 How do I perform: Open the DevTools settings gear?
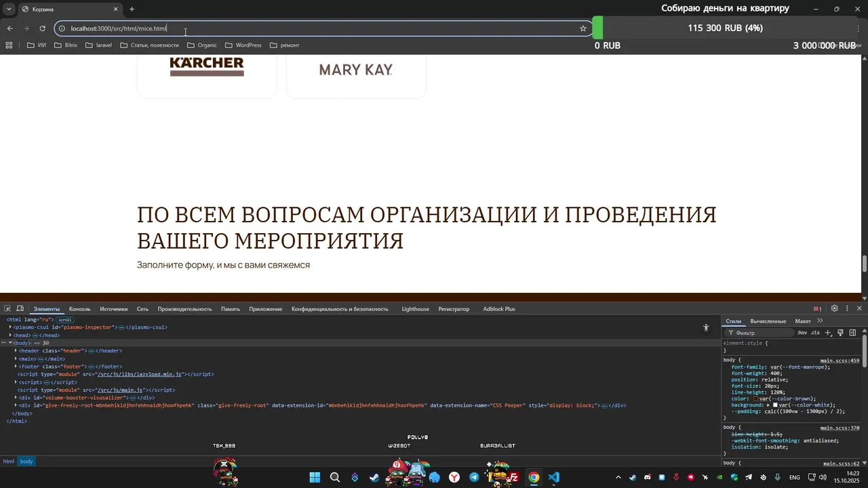point(835,308)
